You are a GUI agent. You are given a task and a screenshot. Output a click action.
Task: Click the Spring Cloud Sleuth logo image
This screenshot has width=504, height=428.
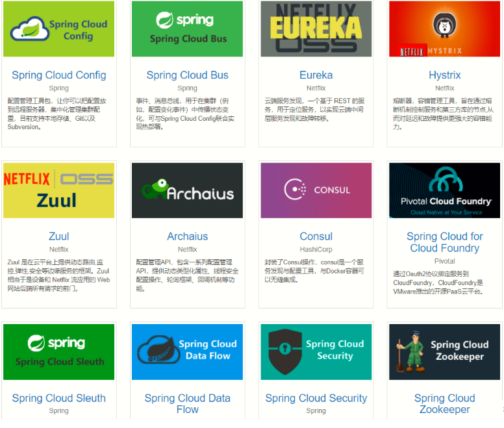point(59,351)
